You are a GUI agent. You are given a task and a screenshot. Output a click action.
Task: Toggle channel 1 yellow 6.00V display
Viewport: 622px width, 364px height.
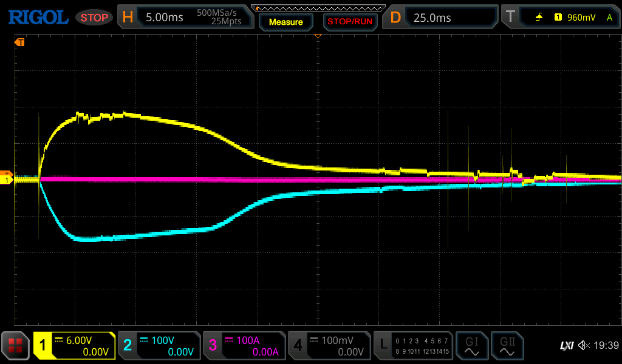click(74, 346)
